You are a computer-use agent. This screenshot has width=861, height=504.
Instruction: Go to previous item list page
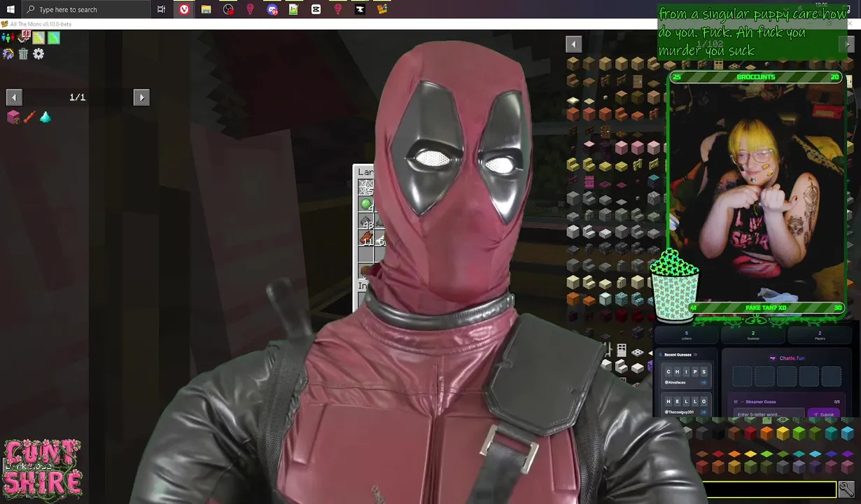(x=573, y=44)
